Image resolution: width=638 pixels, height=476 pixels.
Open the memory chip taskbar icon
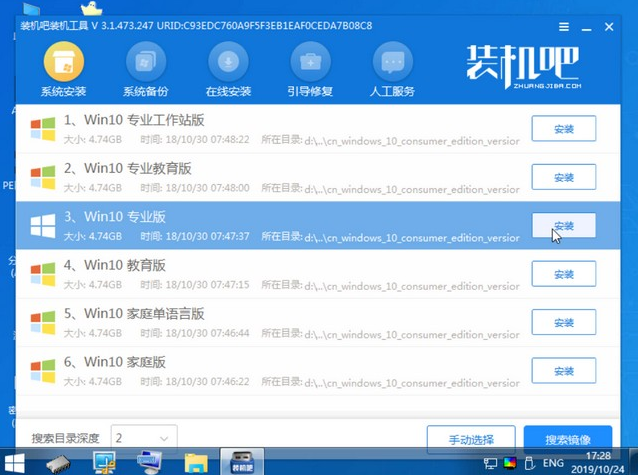(58, 463)
